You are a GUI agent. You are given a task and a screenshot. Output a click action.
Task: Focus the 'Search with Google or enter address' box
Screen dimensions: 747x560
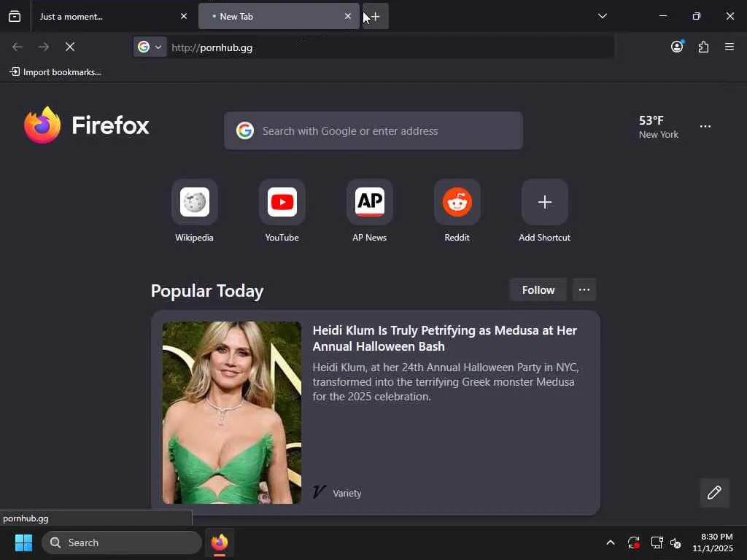coord(373,131)
